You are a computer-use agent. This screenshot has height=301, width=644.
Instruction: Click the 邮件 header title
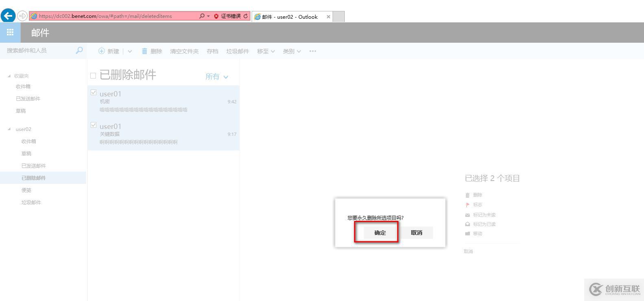coord(40,33)
